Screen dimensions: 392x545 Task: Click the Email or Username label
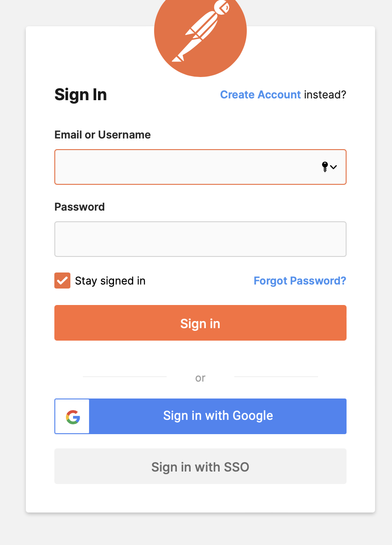coord(102,135)
